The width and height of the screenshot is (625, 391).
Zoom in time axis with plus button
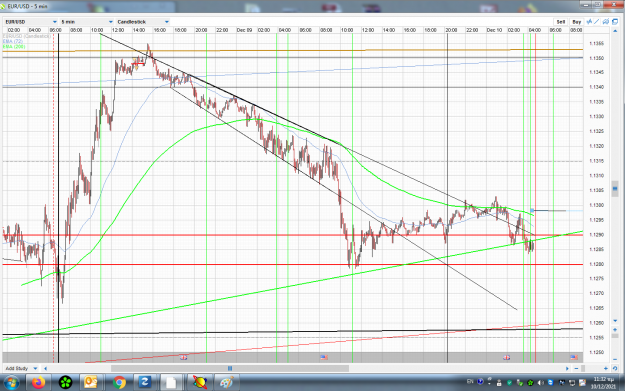[606, 368]
